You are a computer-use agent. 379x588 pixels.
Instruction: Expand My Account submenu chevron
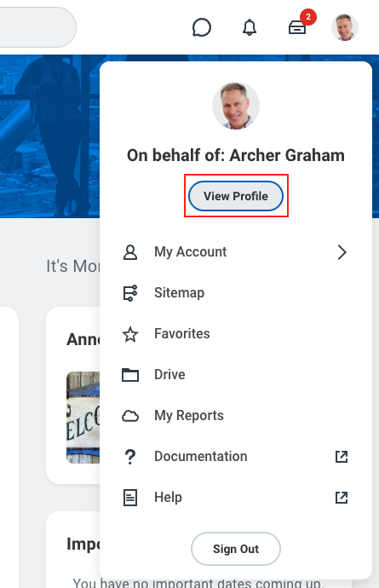342,252
